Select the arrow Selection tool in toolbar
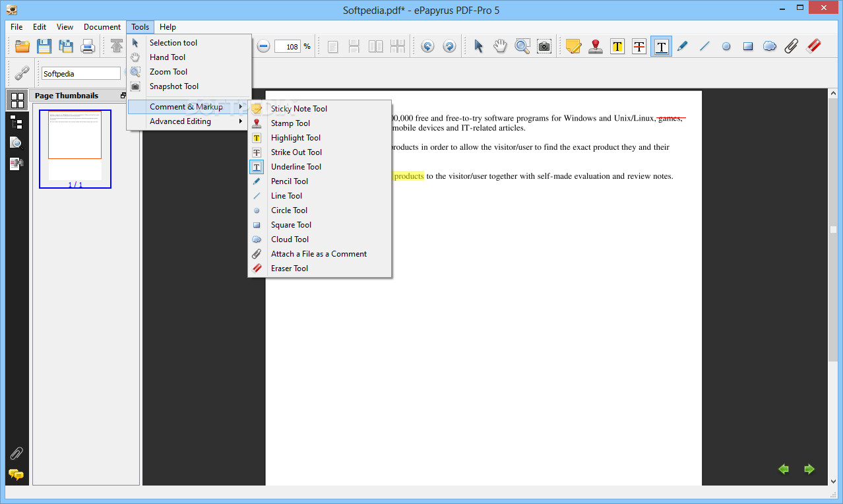843x504 pixels. [479, 46]
